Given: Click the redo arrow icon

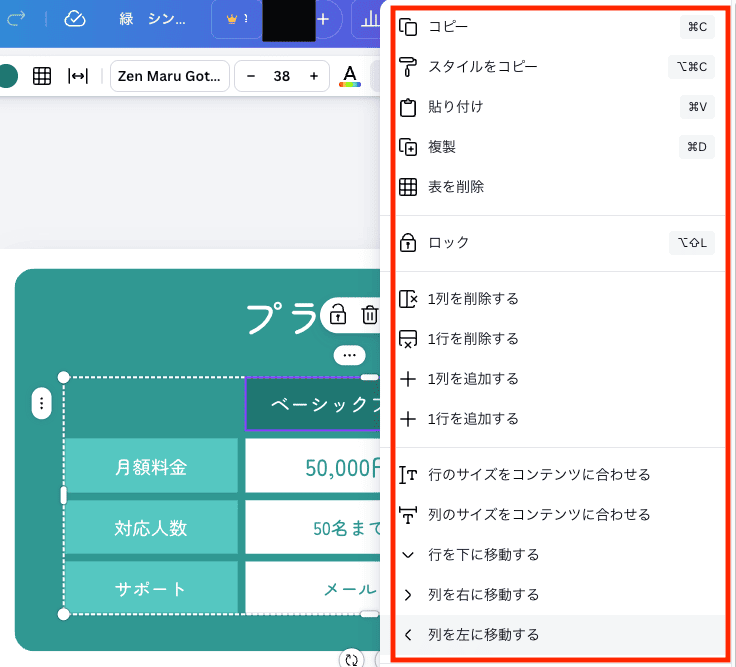Looking at the screenshot, I should pyautogui.click(x=16, y=19).
